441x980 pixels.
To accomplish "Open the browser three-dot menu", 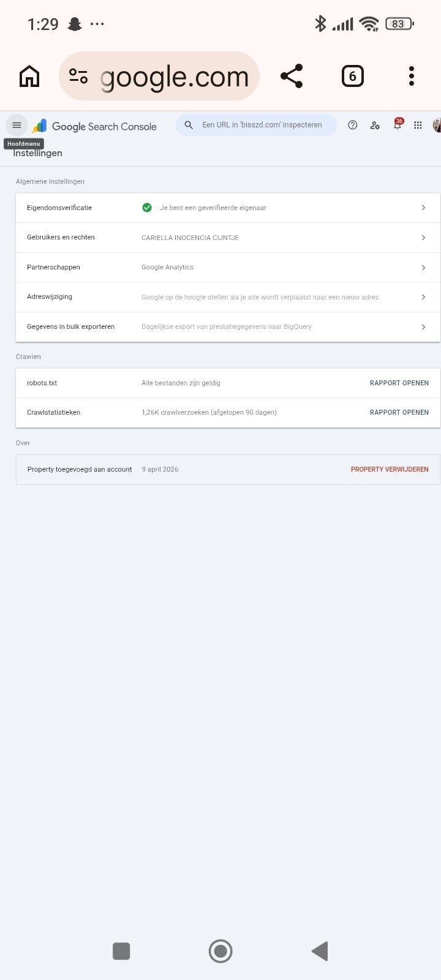I will tap(412, 76).
